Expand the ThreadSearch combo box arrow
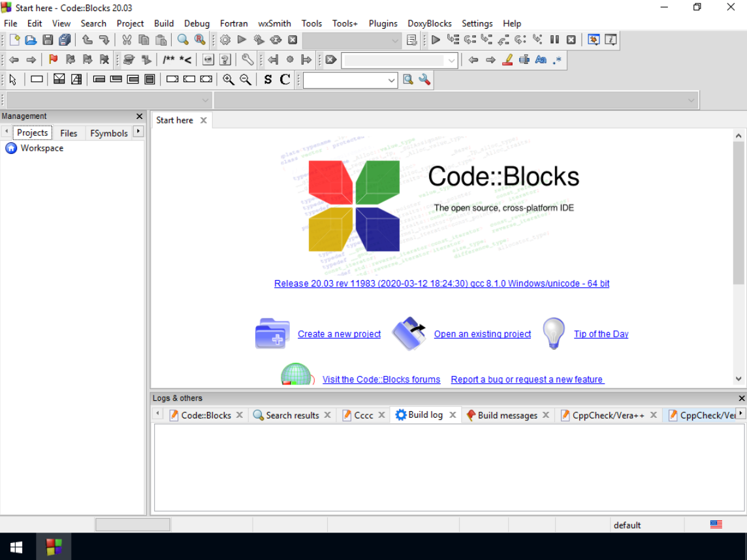Image resolution: width=747 pixels, height=560 pixels. [391, 80]
